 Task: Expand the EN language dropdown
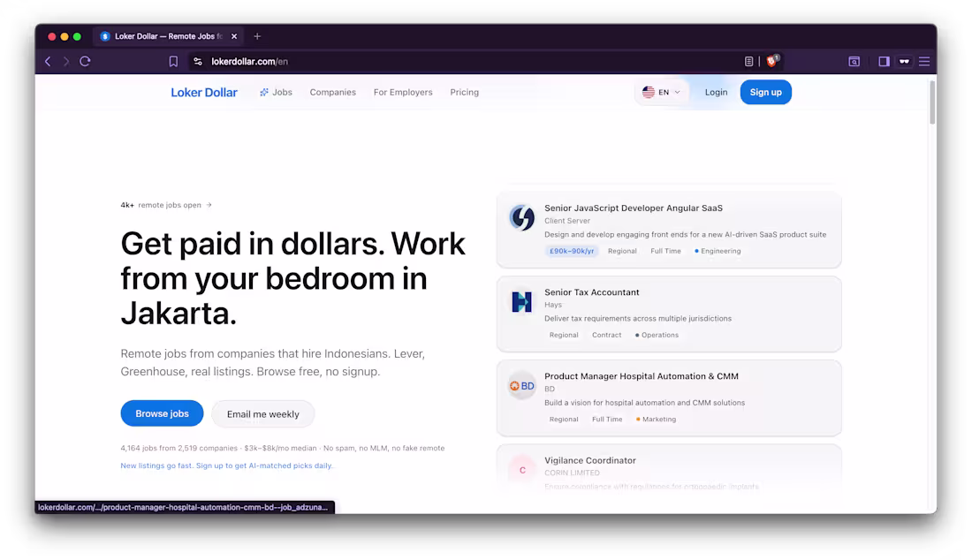point(662,92)
